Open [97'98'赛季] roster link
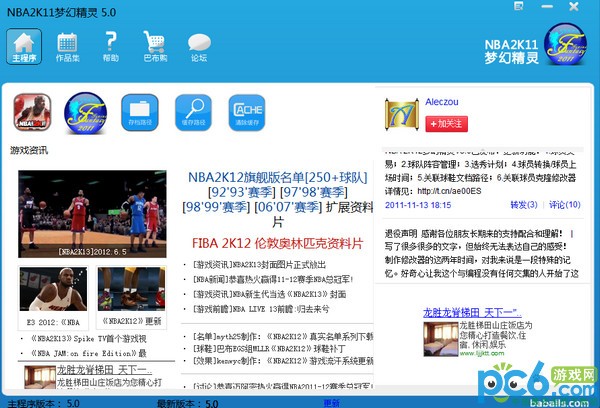The image size is (600, 408). click(314, 192)
